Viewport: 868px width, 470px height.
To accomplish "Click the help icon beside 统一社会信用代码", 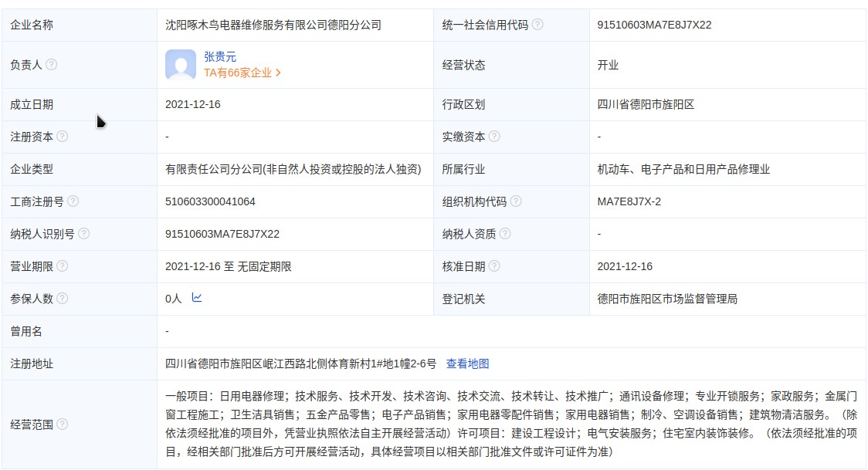I will (537, 25).
